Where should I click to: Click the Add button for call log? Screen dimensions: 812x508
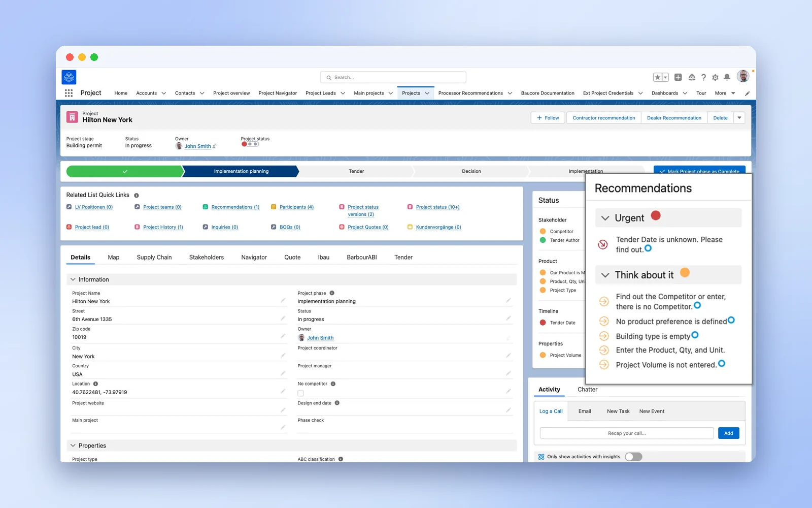729,433
